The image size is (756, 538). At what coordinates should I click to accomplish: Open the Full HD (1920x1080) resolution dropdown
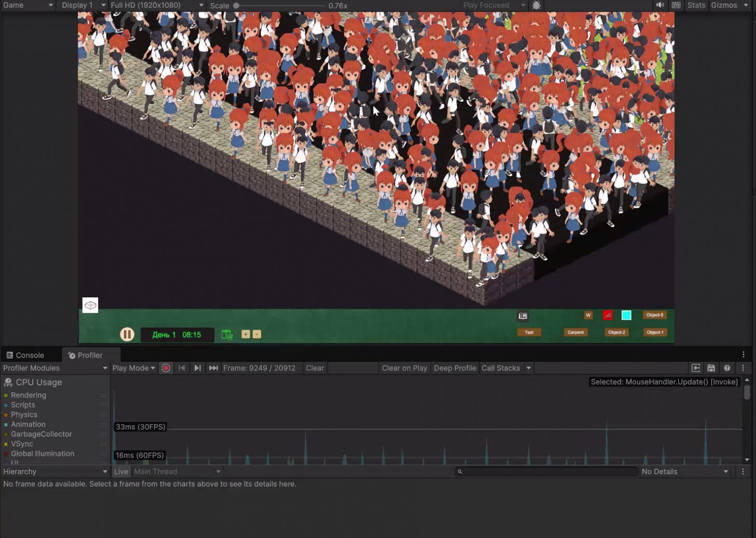pos(157,5)
